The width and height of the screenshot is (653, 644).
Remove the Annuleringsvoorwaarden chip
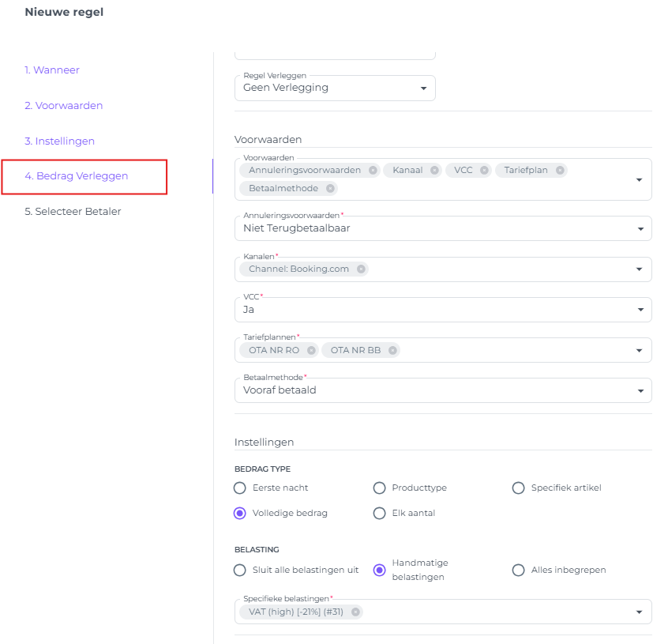tap(373, 170)
